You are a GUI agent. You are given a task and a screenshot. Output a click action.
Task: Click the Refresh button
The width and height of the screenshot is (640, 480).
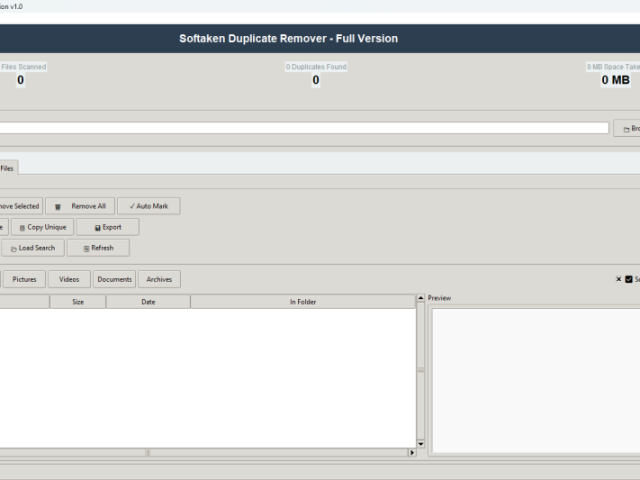(x=98, y=248)
